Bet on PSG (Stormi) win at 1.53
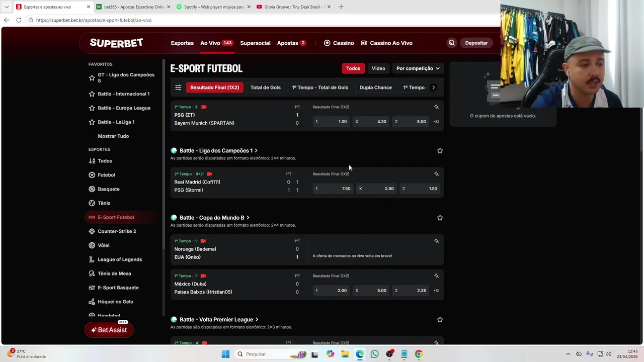 [420, 189]
